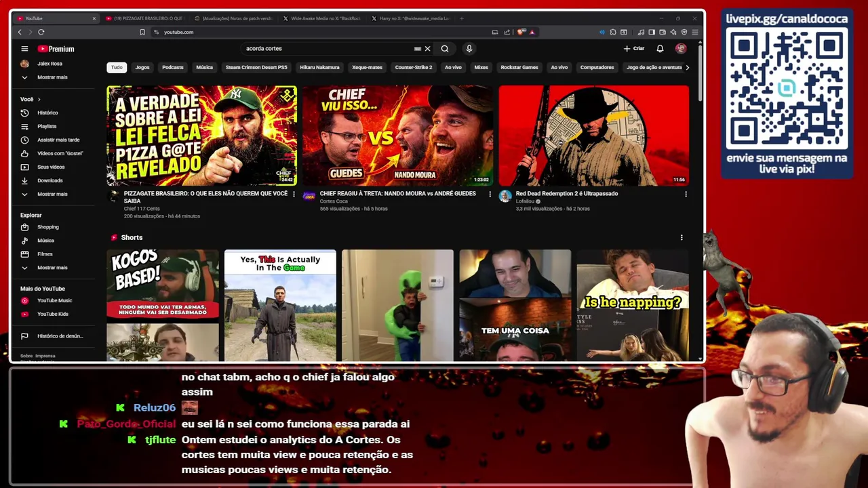The image size is (868, 488).
Task: Open Histórico in the sidebar
Action: tap(47, 113)
